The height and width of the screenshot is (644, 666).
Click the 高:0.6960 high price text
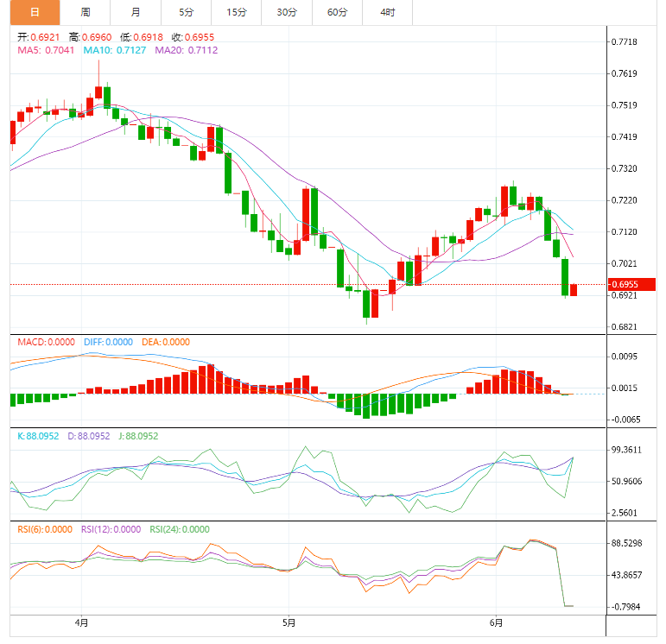[90, 37]
